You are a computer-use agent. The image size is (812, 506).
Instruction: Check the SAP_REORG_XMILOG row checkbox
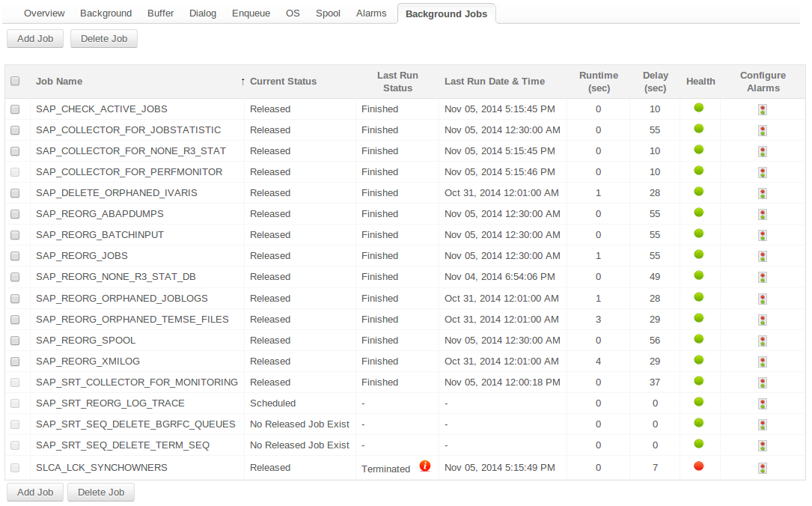(x=15, y=361)
